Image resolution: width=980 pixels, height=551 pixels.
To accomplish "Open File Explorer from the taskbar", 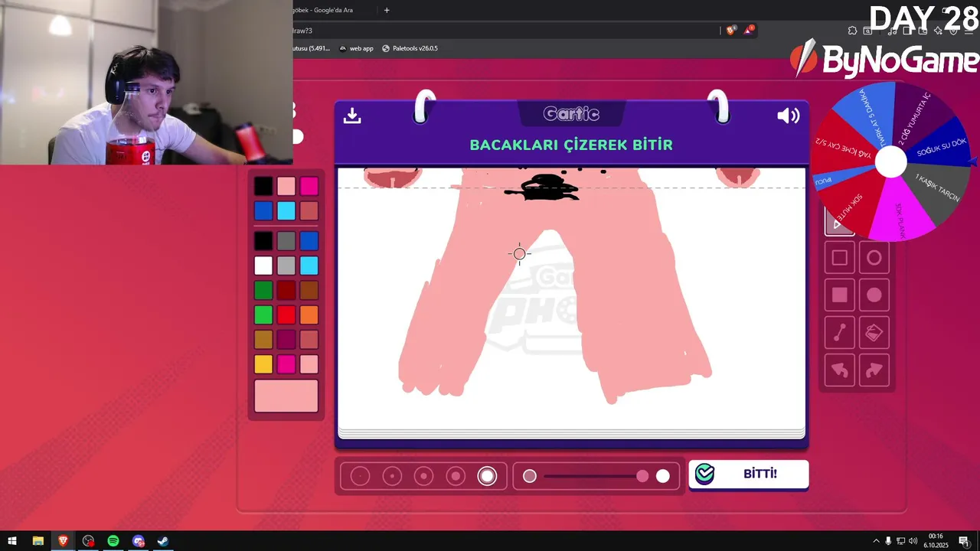I will 38,541.
